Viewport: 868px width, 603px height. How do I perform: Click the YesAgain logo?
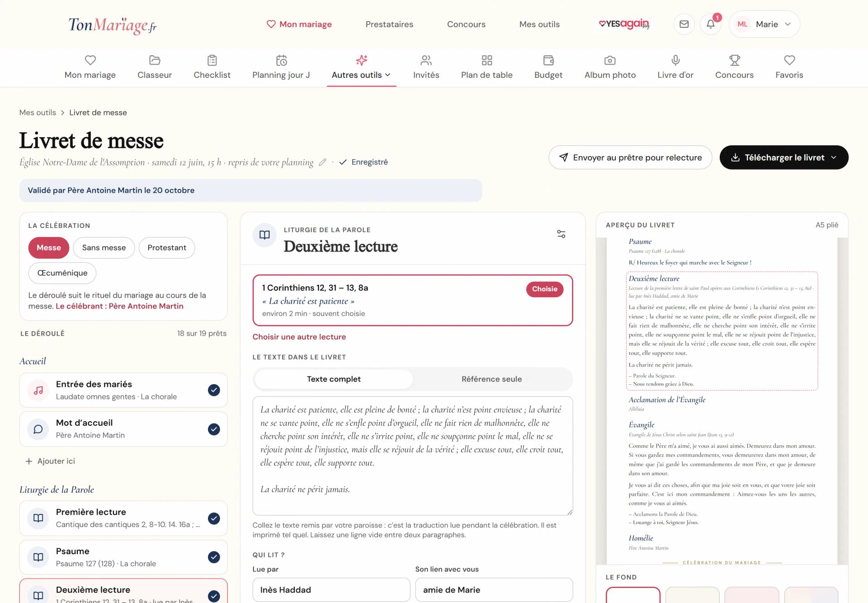[624, 24]
